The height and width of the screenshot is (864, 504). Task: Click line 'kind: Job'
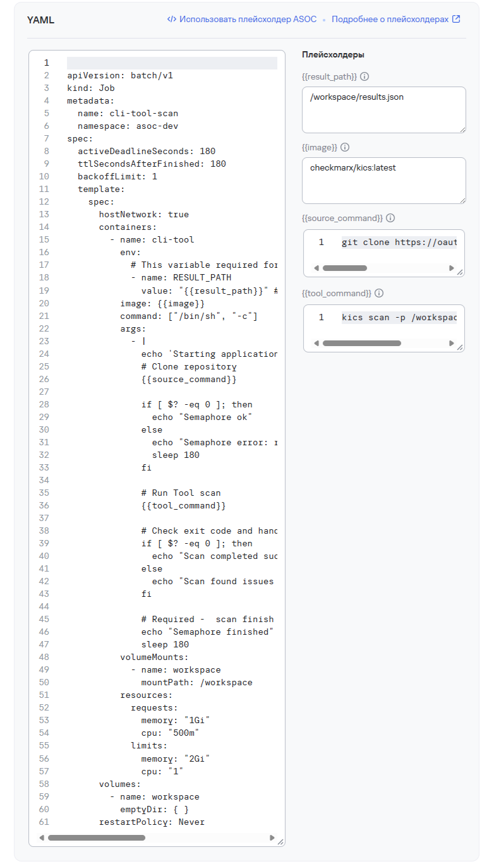pos(91,88)
